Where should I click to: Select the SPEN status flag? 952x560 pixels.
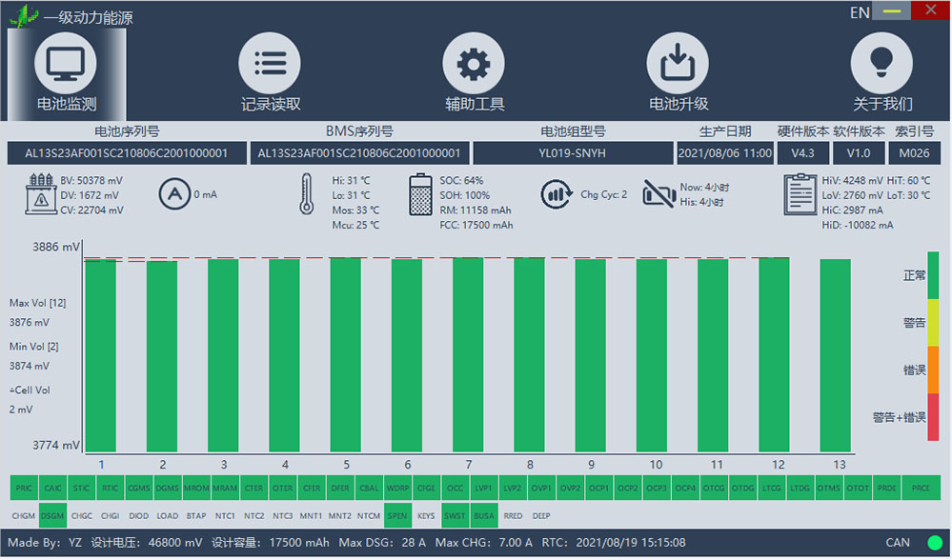click(397, 517)
